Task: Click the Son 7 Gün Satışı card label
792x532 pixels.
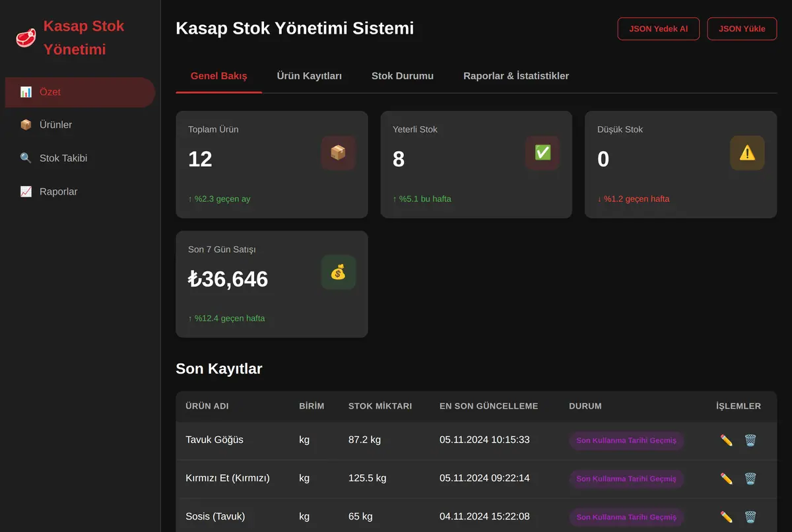Action: [x=222, y=249]
